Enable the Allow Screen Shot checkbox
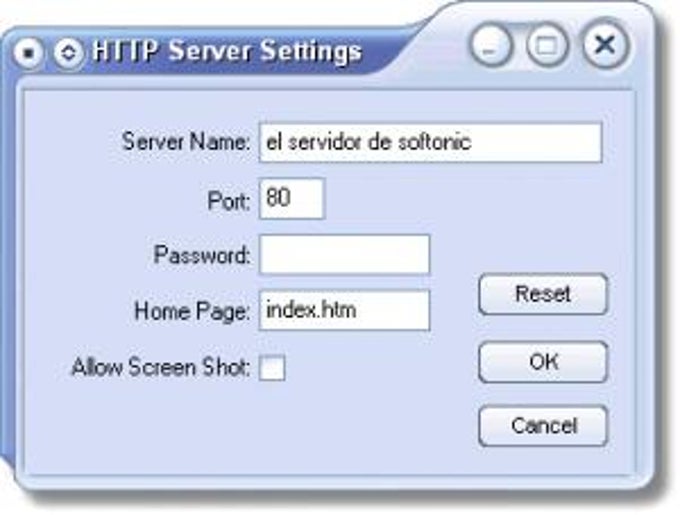This screenshot has width=680, height=515. click(272, 368)
